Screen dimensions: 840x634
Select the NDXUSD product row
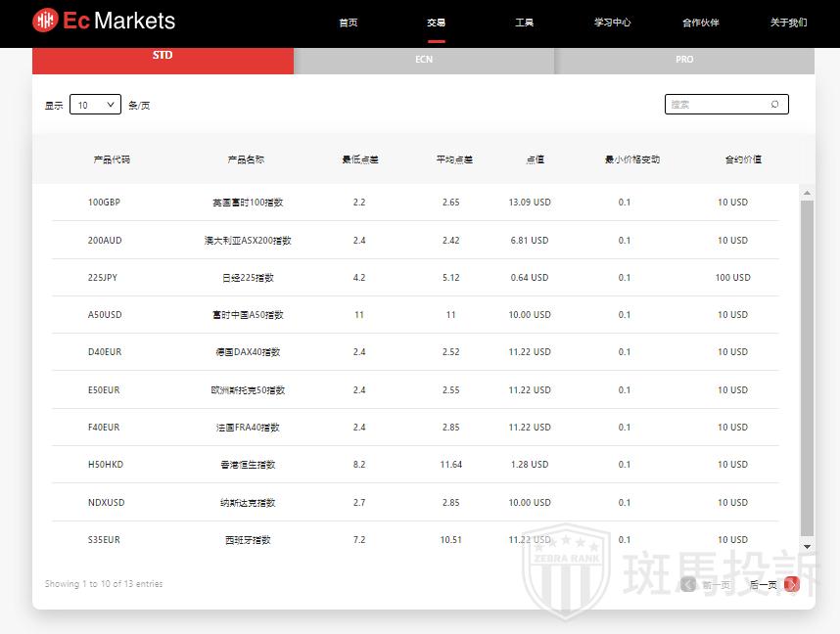point(106,503)
